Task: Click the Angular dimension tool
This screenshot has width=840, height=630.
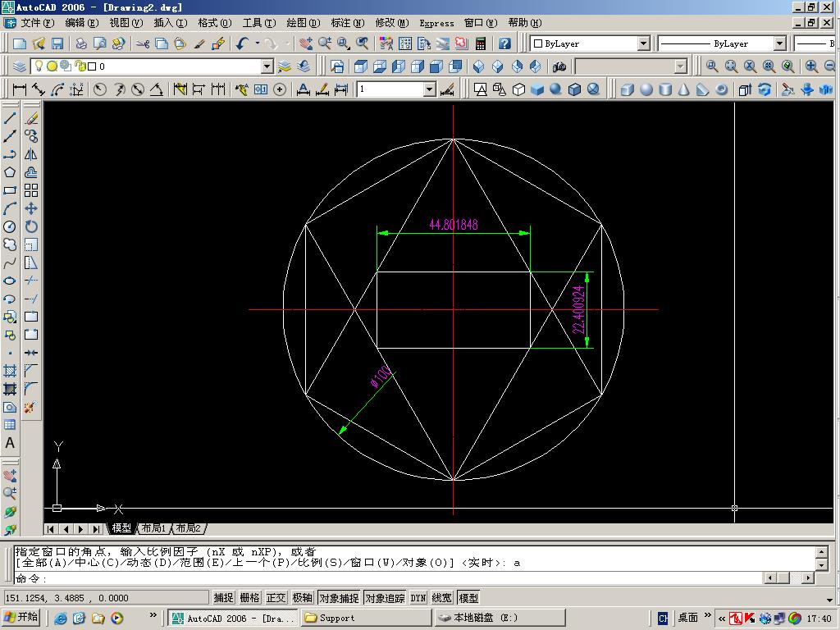Action: (x=156, y=89)
